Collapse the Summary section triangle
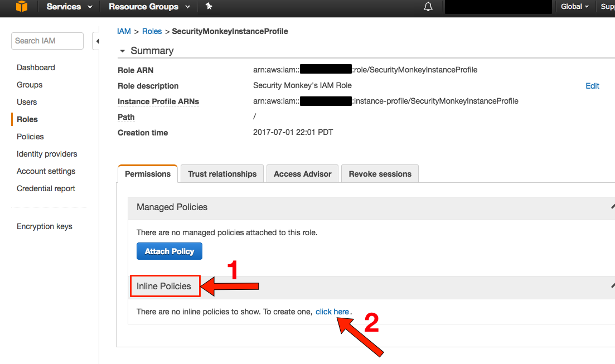This screenshot has width=615, height=364. click(122, 51)
